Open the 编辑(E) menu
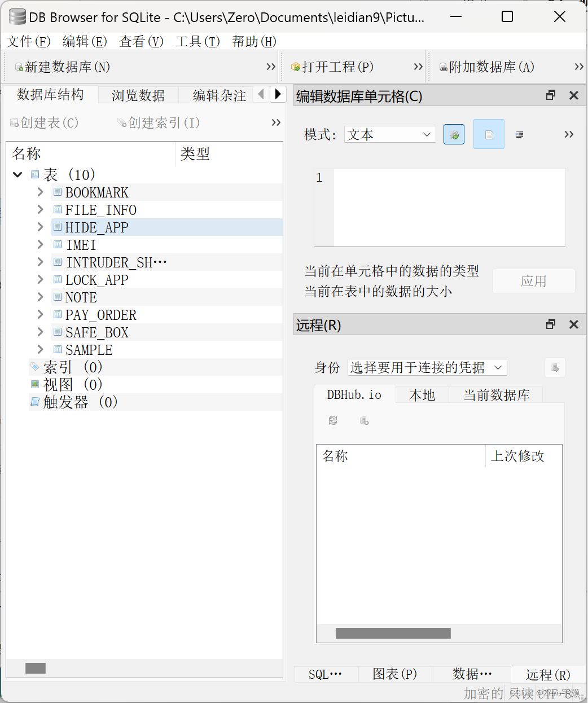 [x=85, y=41]
